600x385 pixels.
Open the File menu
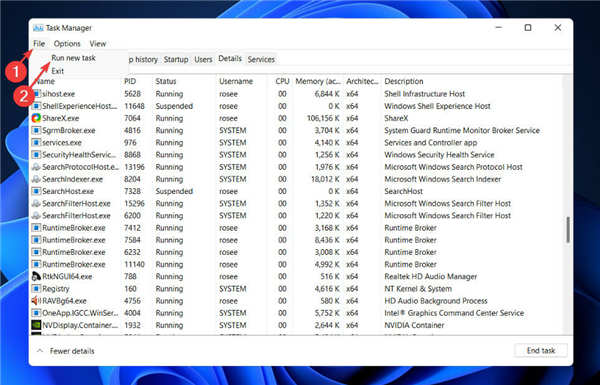pos(39,44)
